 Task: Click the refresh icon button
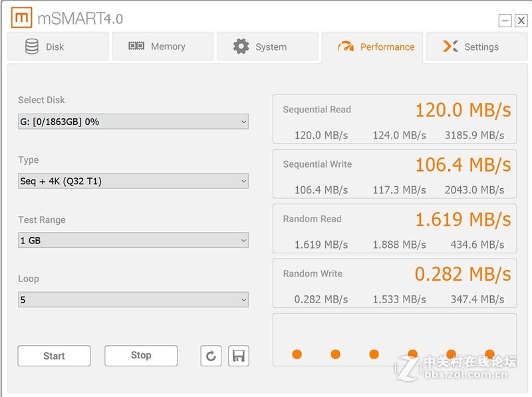click(x=211, y=356)
